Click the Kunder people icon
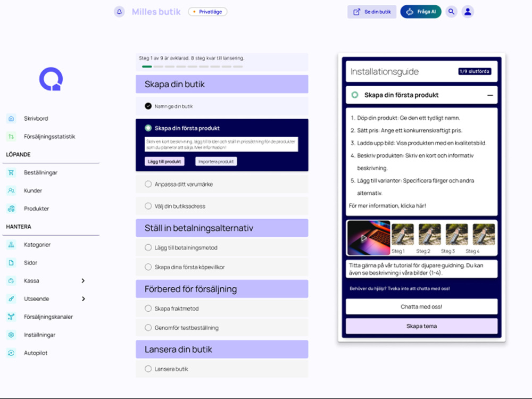This screenshot has width=532, height=399. tap(11, 190)
